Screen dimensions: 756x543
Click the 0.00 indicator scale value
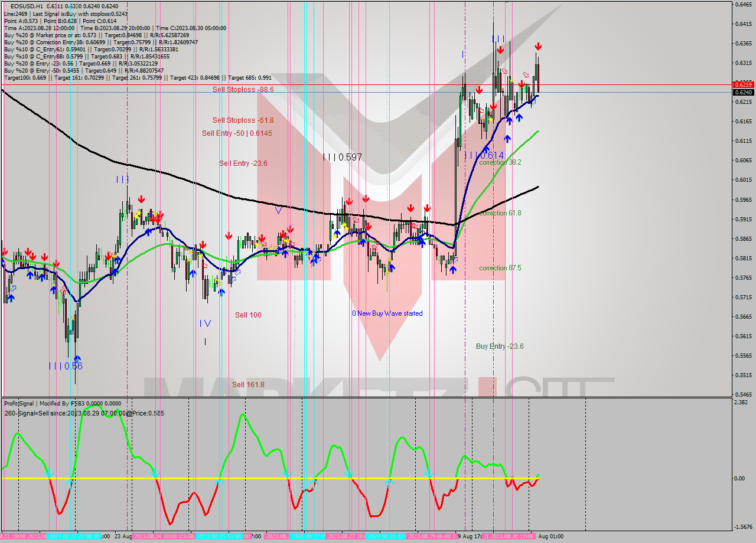click(x=740, y=478)
